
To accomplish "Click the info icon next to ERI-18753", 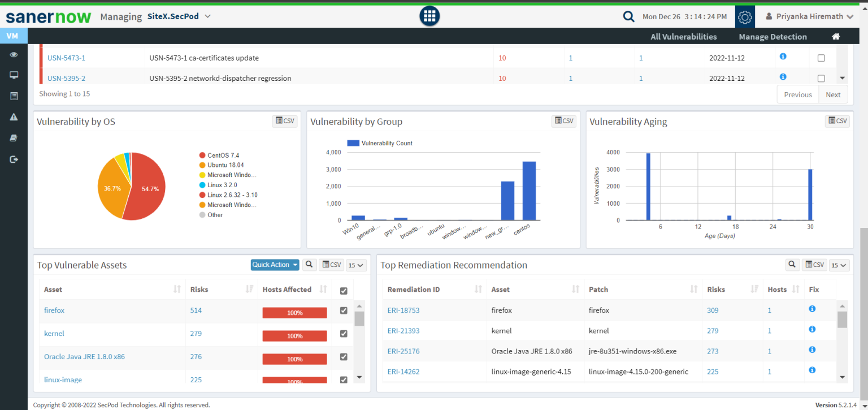I will (812, 309).
